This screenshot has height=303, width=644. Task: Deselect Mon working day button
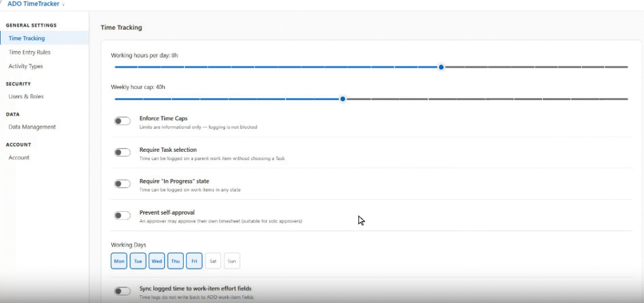[x=119, y=261]
